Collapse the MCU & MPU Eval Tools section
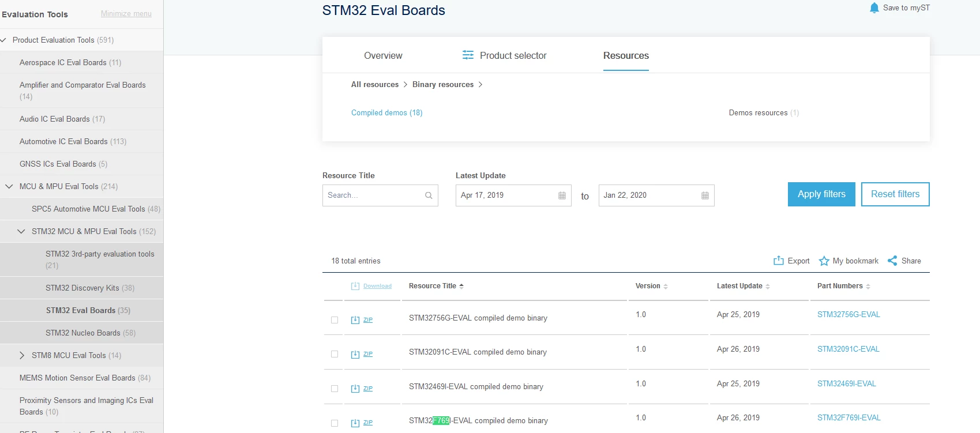 [x=9, y=186]
